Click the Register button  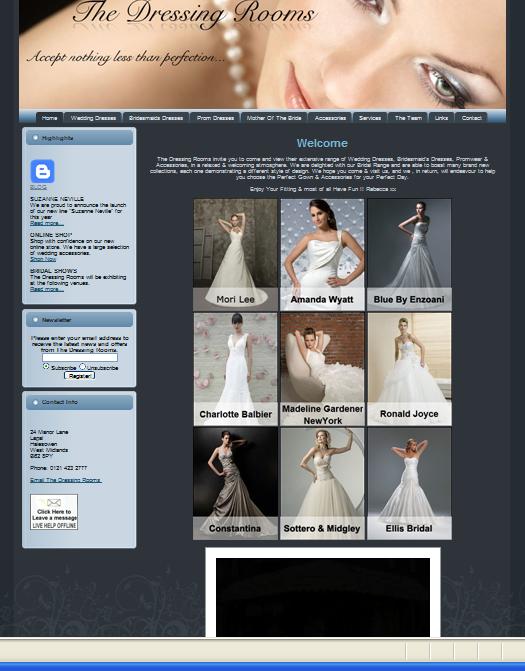80,376
